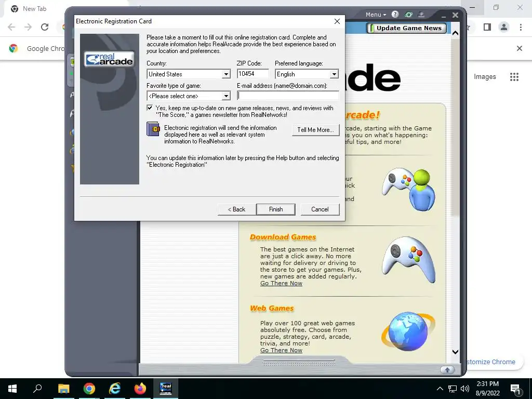The height and width of the screenshot is (399, 532).
Task: Show hidden system tray icons chevron
Action: point(440,389)
